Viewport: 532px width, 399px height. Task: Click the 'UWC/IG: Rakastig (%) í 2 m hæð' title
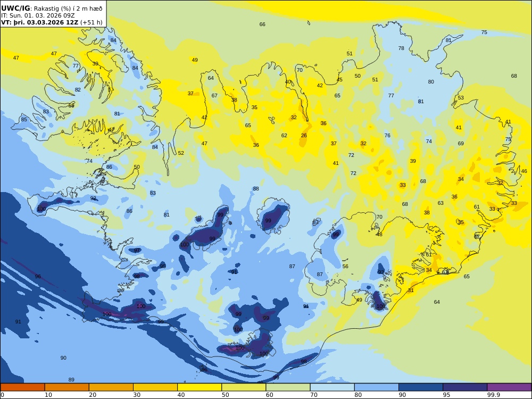tap(52, 9)
